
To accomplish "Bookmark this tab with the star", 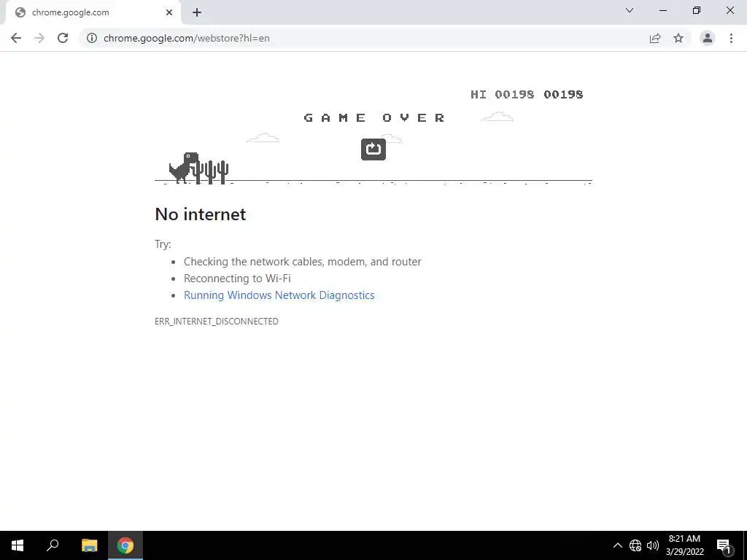I will pos(678,38).
